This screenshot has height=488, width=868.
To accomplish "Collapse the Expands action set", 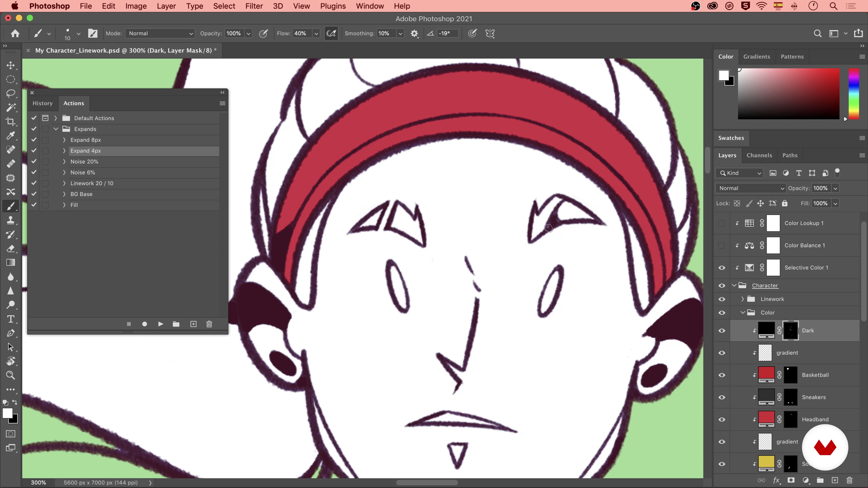I will [56, 129].
